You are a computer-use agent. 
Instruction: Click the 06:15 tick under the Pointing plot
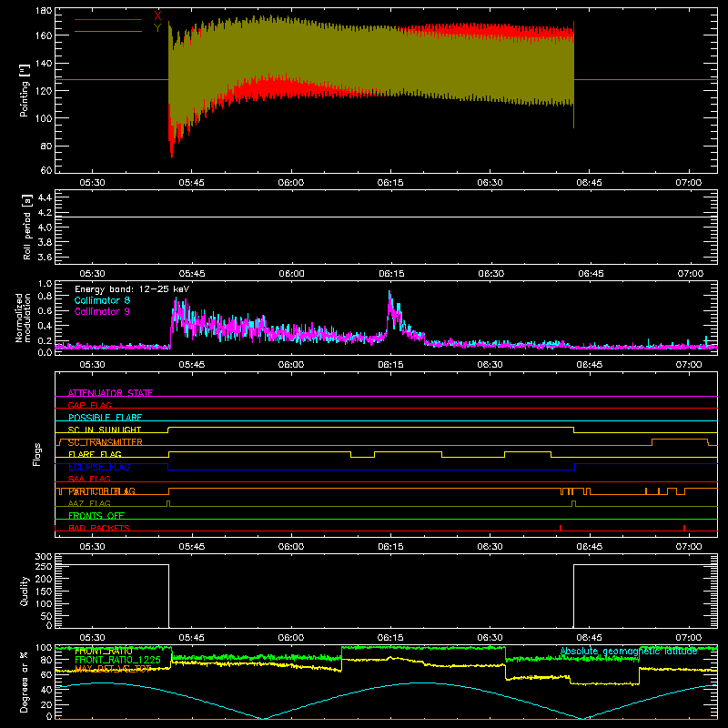390,183
